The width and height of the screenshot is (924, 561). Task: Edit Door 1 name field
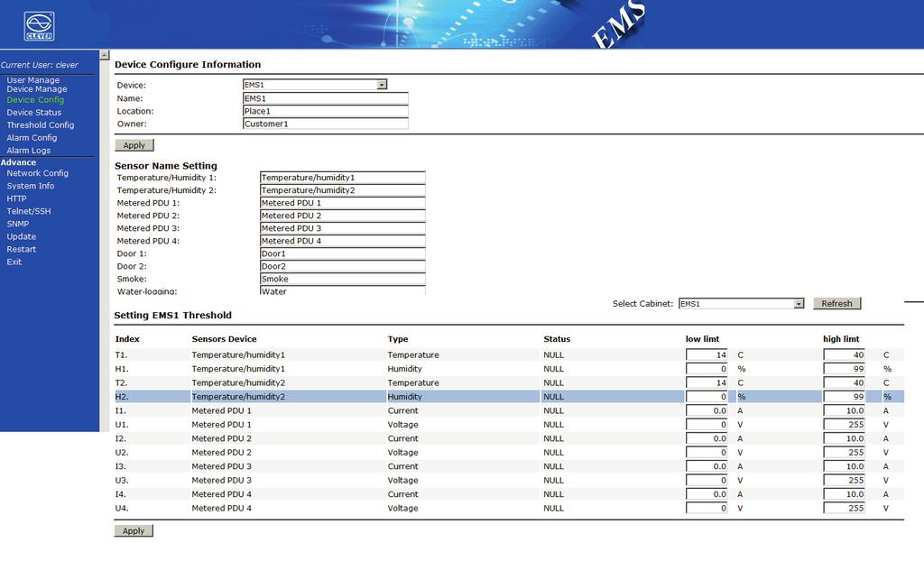[342, 253]
